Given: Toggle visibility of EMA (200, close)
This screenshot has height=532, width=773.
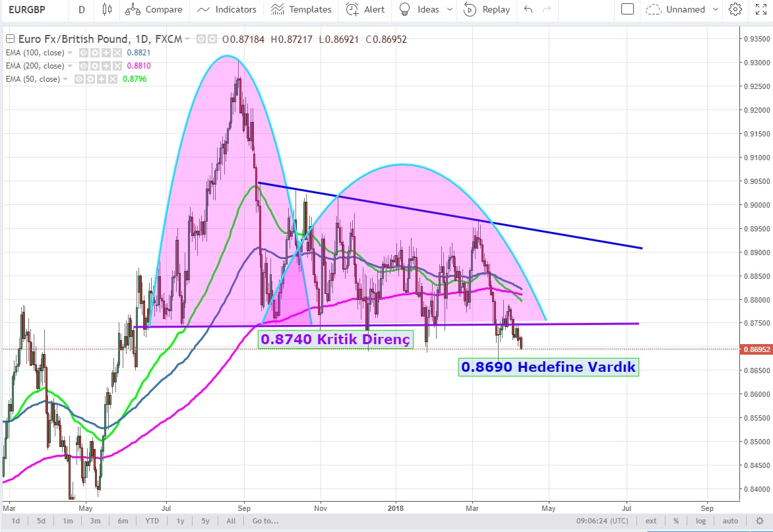Looking at the screenshot, I should coord(83,66).
